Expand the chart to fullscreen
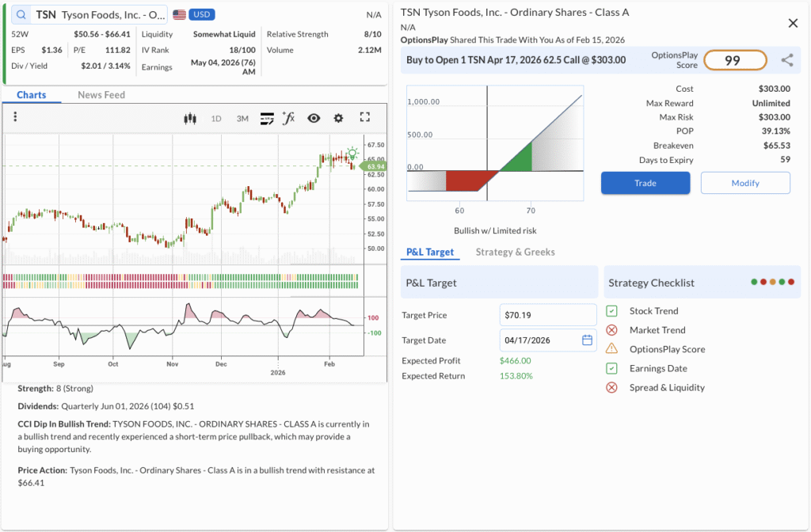The width and height of the screenshot is (811, 532). 365,117
